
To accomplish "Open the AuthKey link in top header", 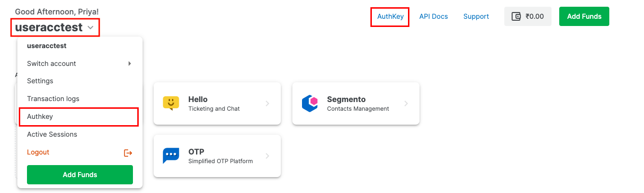I will click(390, 16).
